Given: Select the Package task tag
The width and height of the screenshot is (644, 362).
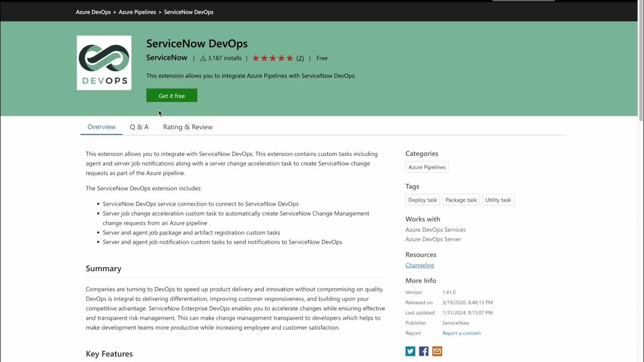Looking at the screenshot, I should pyautogui.click(x=461, y=200).
